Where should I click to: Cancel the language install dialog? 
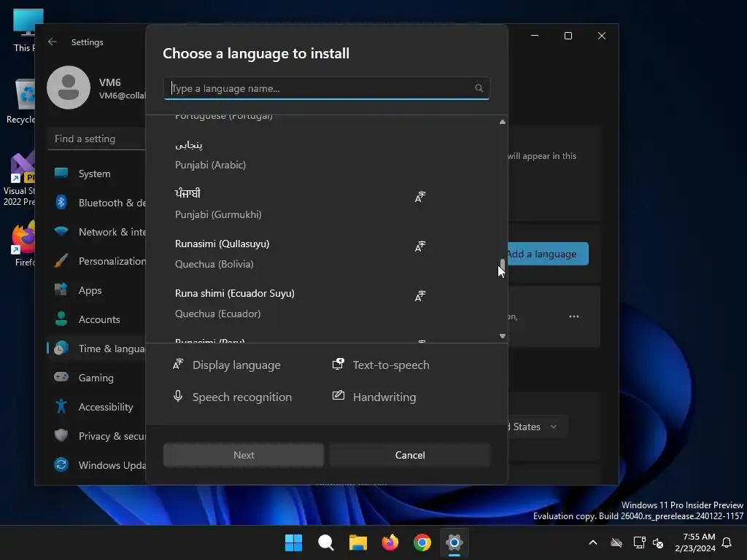pos(410,455)
